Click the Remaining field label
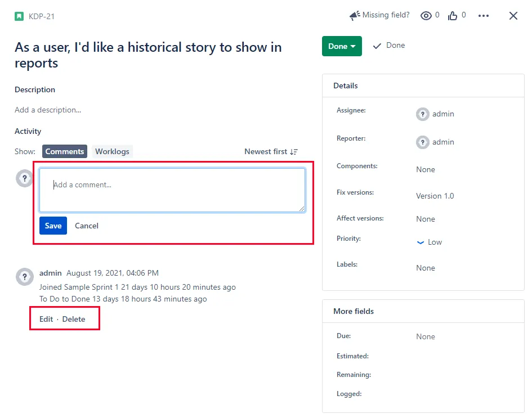Screen dimensions: 532x418 point(354,375)
